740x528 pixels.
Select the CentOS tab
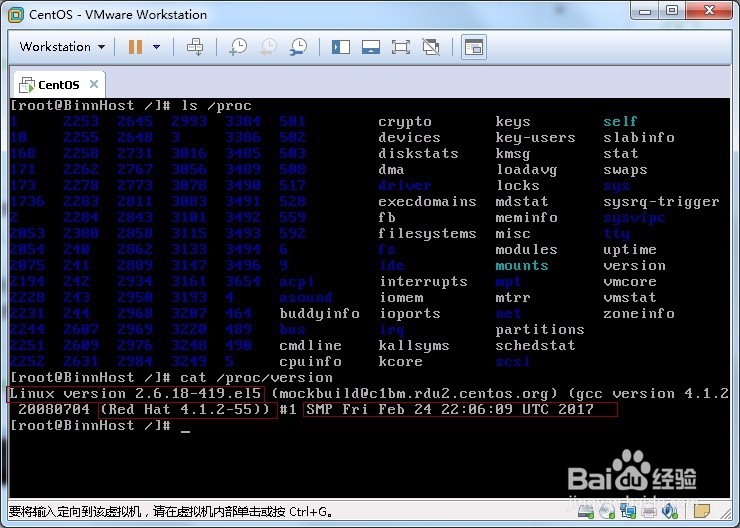(x=59, y=85)
